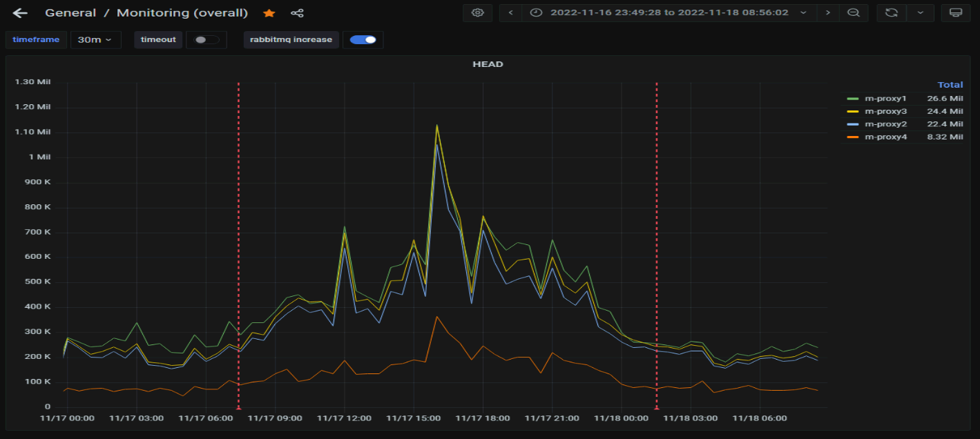The height and width of the screenshot is (439, 980).
Task: Cycle view mode with monitor icon
Action: click(x=956, y=12)
